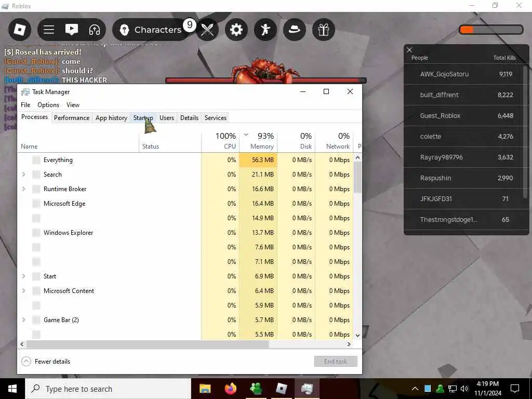Open the gift box rewards icon
Image resolution: width=532 pixels, height=399 pixels.
coord(323,30)
